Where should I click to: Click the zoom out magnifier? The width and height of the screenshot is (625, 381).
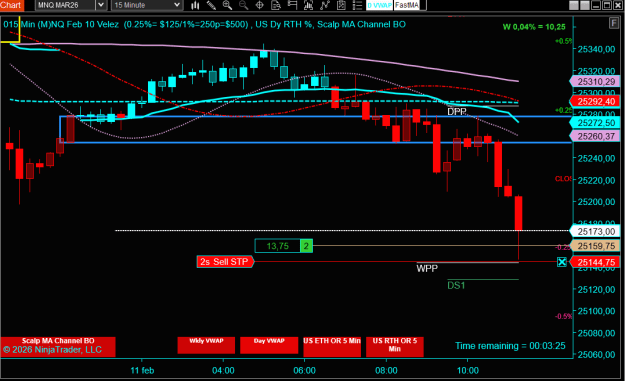click(x=243, y=5)
